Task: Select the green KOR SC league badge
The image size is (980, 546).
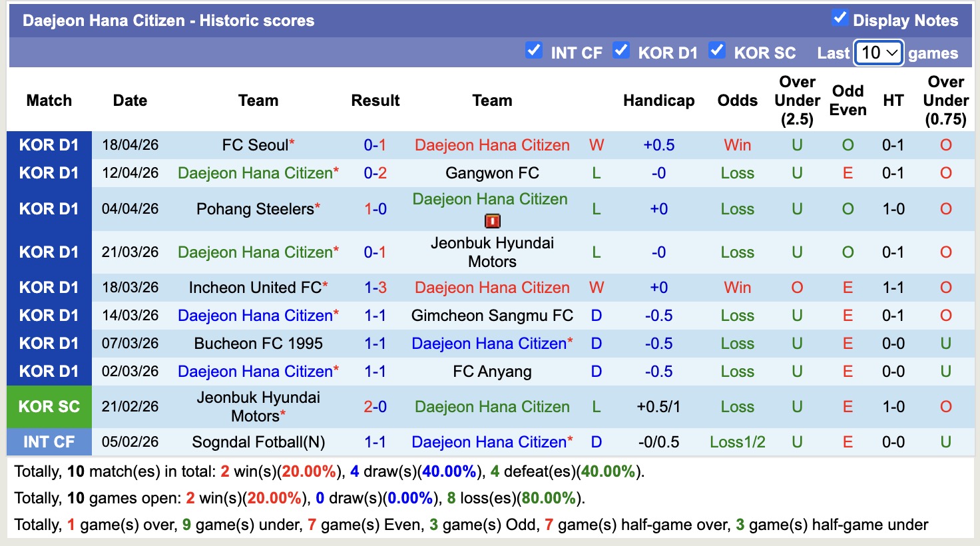Action: coord(49,406)
